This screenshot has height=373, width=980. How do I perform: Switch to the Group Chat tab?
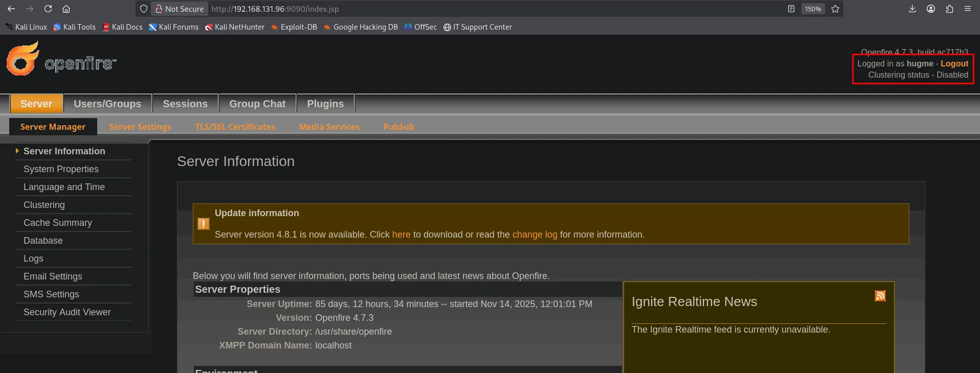click(257, 104)
